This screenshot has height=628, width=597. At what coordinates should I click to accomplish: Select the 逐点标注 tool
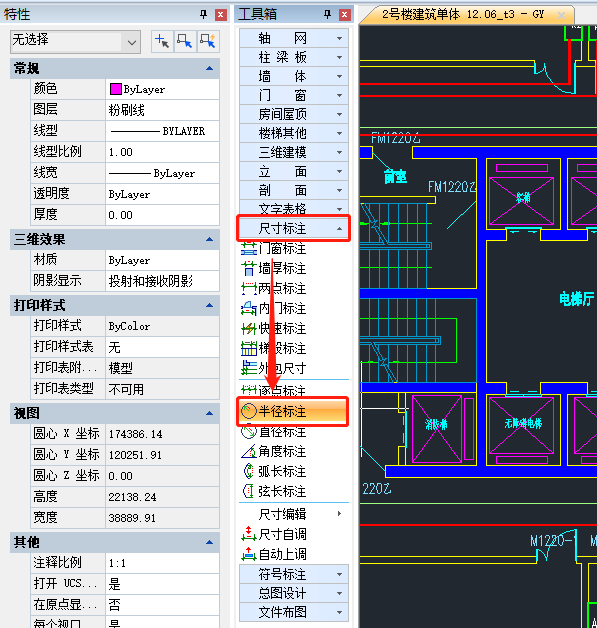point(274,390)
